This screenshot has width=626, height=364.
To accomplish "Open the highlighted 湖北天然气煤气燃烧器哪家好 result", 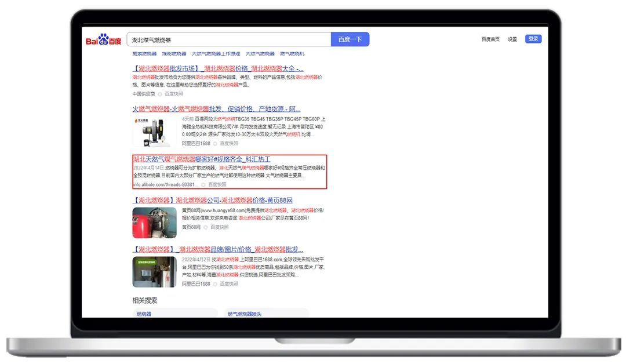I will pyautogui.click(x=202, y=159).
